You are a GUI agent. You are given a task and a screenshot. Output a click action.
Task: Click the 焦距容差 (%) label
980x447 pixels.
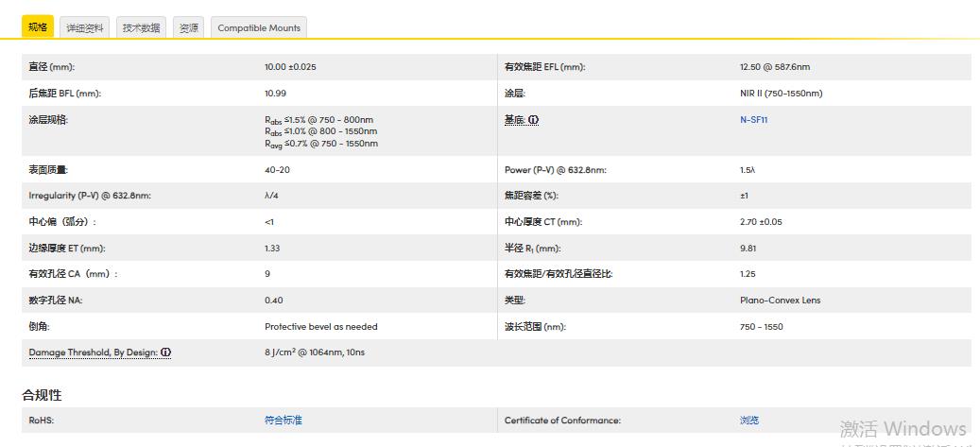click(530, 196)
